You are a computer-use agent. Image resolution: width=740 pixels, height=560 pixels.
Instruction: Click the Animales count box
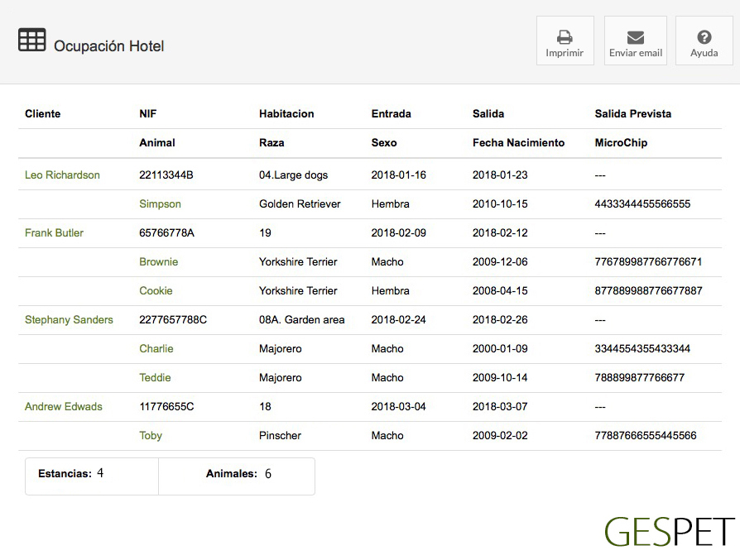(237, 475)
